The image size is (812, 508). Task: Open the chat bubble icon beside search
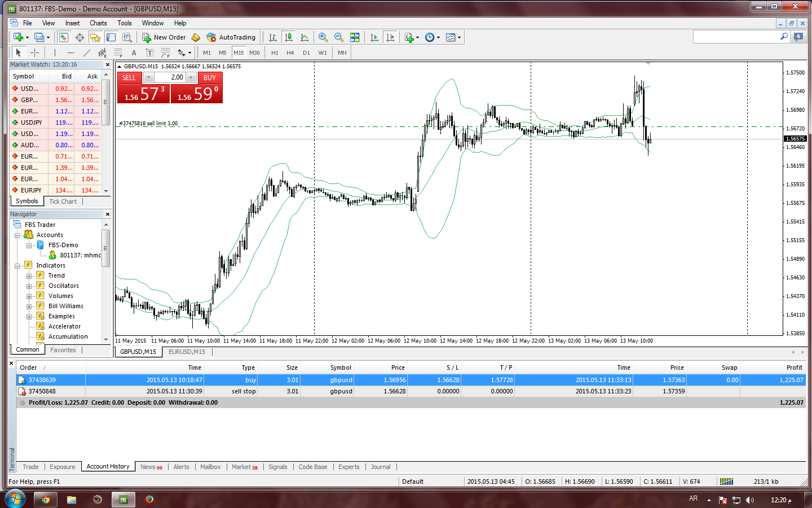pyautogui.click(x=798, y=37)
